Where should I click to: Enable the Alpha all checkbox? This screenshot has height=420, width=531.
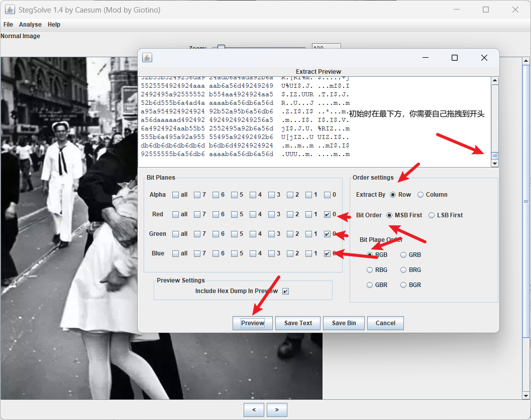pos(175,195)
